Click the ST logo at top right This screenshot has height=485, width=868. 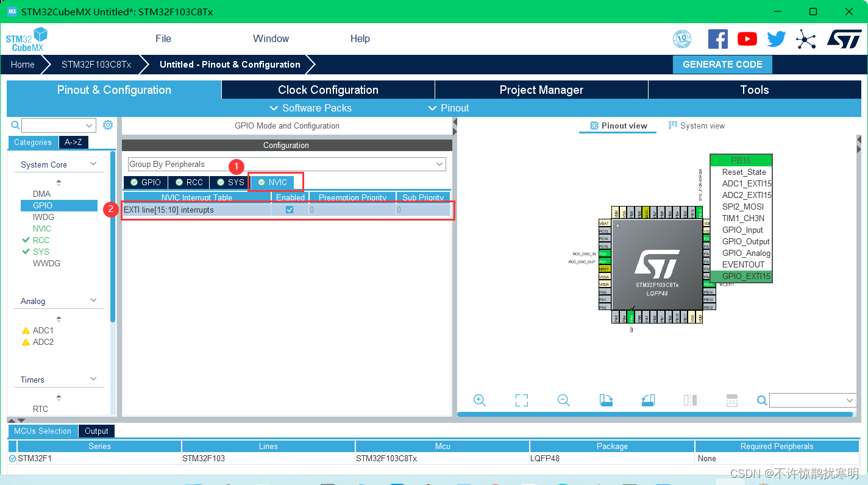(845, 38)
